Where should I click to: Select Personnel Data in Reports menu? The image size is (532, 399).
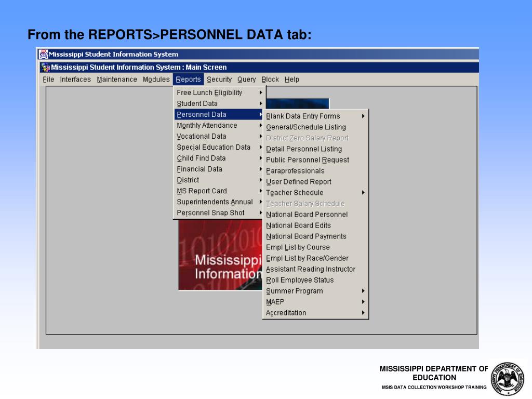219,114
